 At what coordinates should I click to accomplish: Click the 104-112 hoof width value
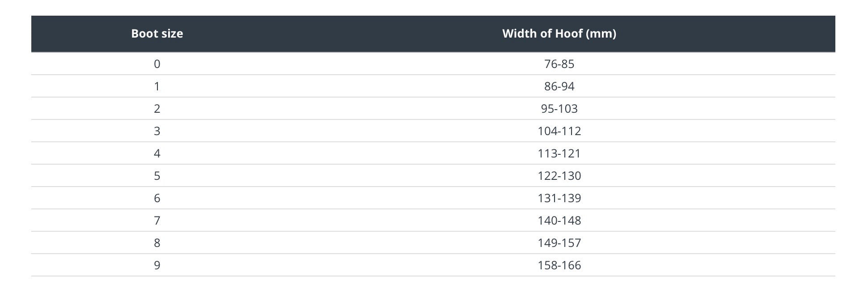(x=559, y=131)
